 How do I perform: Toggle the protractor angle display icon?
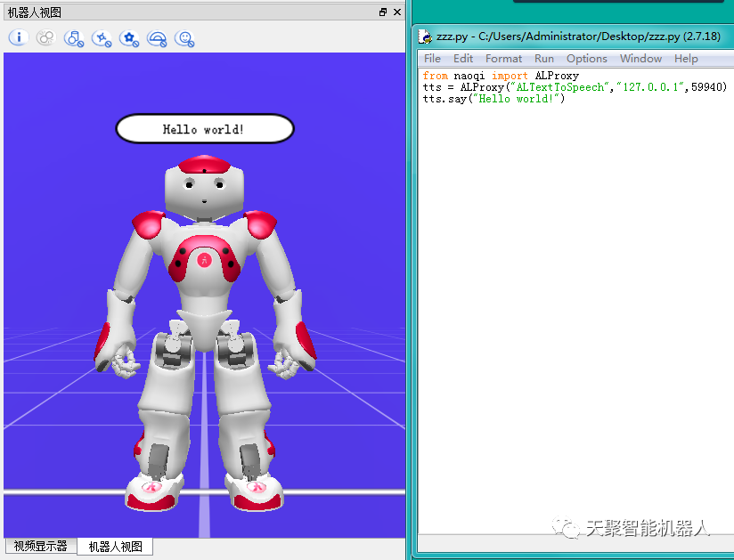(x=157, y=38)
